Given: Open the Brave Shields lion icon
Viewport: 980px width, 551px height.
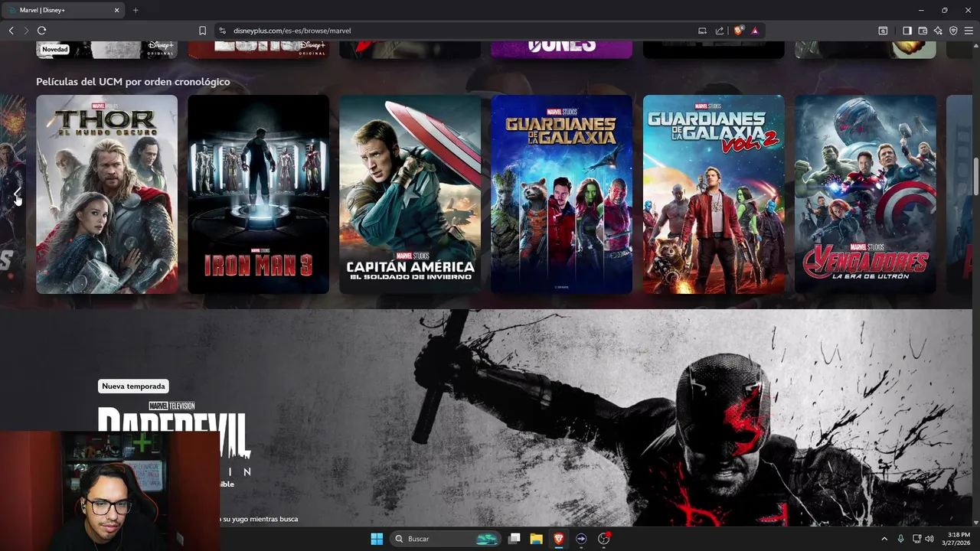Looking at the screenshot, I should (x=738, y=31).
